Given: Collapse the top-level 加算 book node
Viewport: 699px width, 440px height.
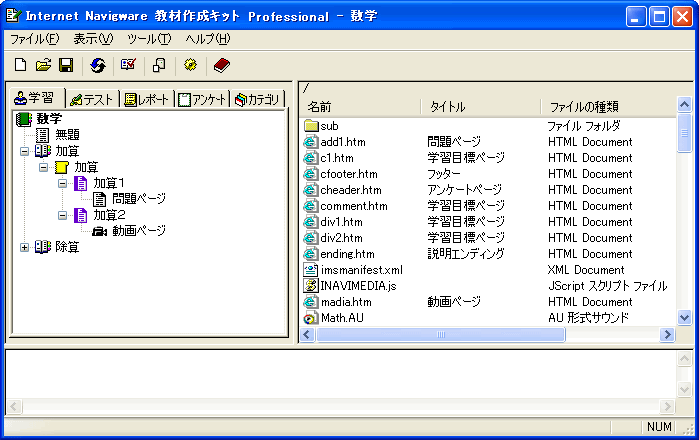Looking at the screenshot, I should click(x=25, y=151).
